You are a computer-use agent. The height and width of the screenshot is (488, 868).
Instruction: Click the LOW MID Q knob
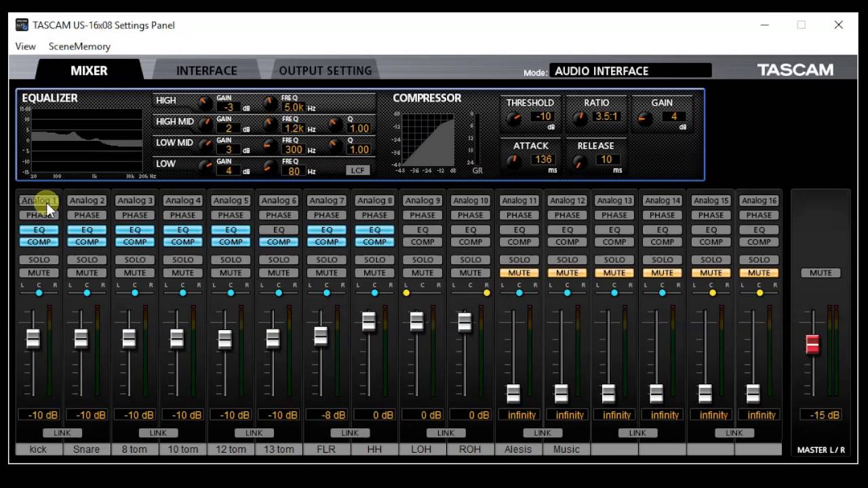[x=335, y=146]
